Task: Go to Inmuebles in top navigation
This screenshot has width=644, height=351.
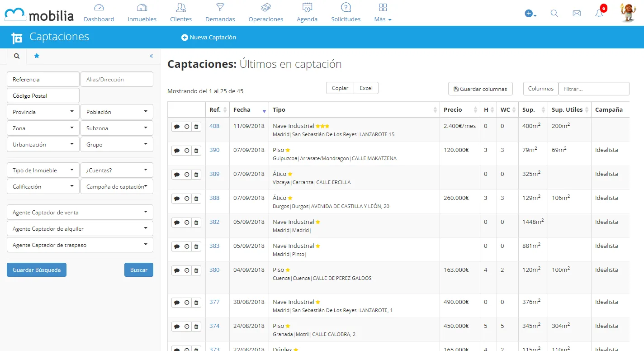Action: coord(142,13)
